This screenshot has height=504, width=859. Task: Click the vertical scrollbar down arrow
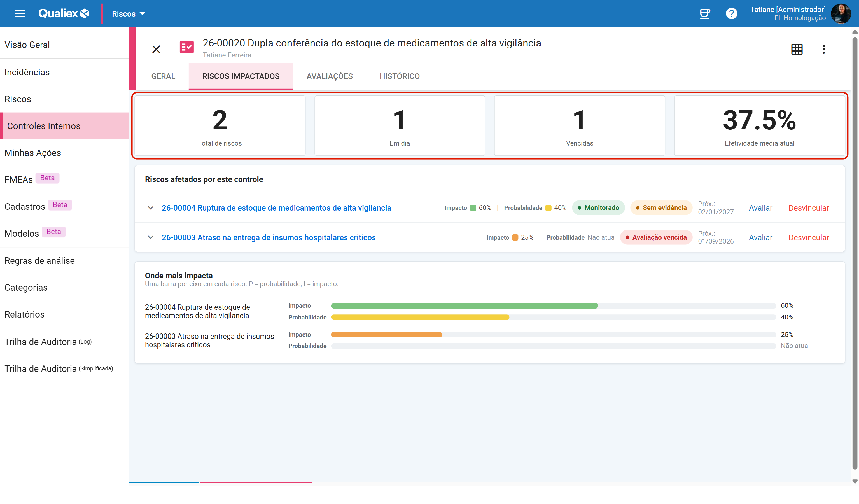[x=855, y=481]
